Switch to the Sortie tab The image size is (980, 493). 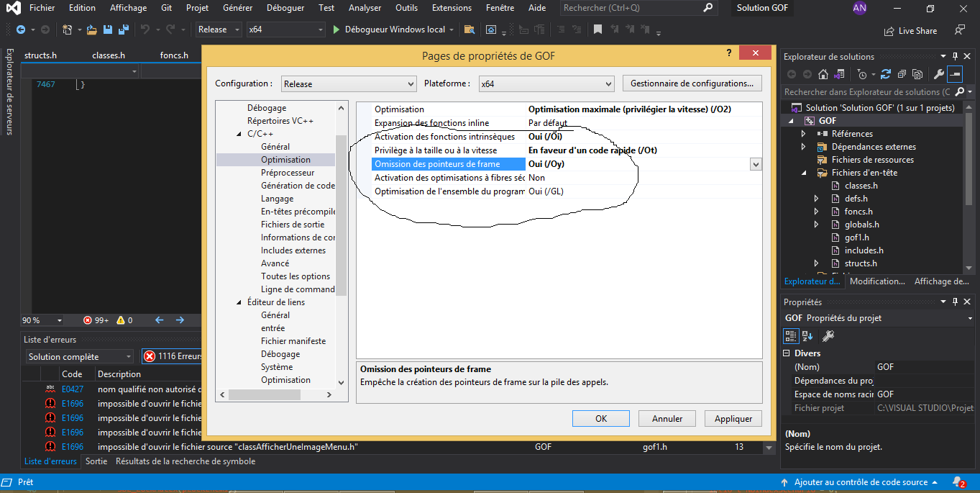click(x=96, y=461)
